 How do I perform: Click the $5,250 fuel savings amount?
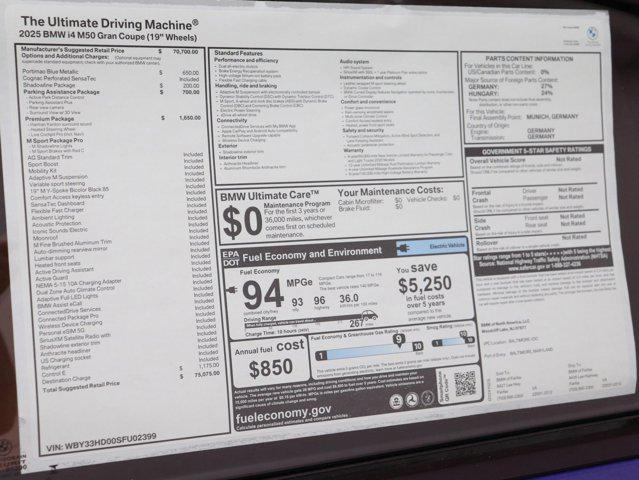[x=425, y=284]
